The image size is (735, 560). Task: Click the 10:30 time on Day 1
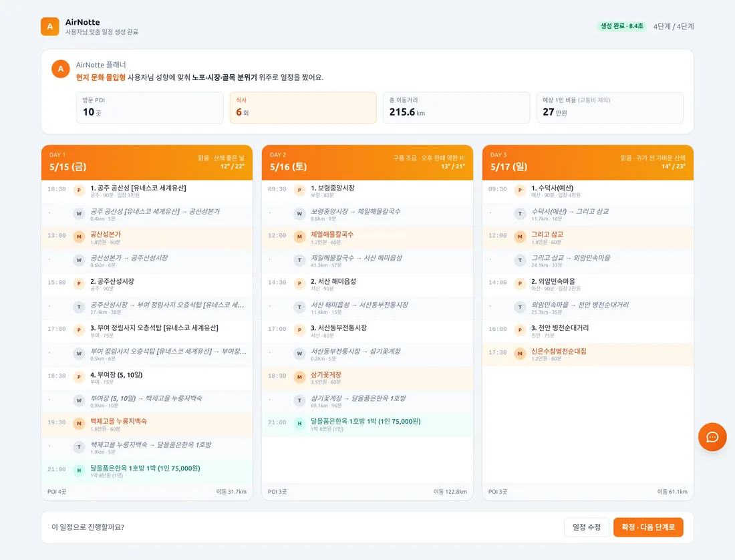tap(57, 189)
